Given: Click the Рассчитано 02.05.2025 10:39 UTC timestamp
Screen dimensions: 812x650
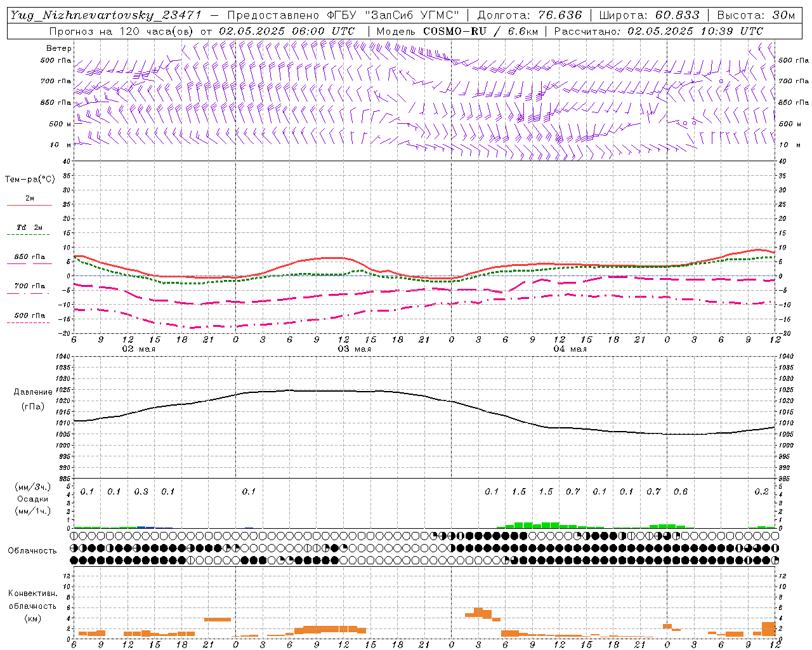Looking at the screenshot, I should pos(658,31).
